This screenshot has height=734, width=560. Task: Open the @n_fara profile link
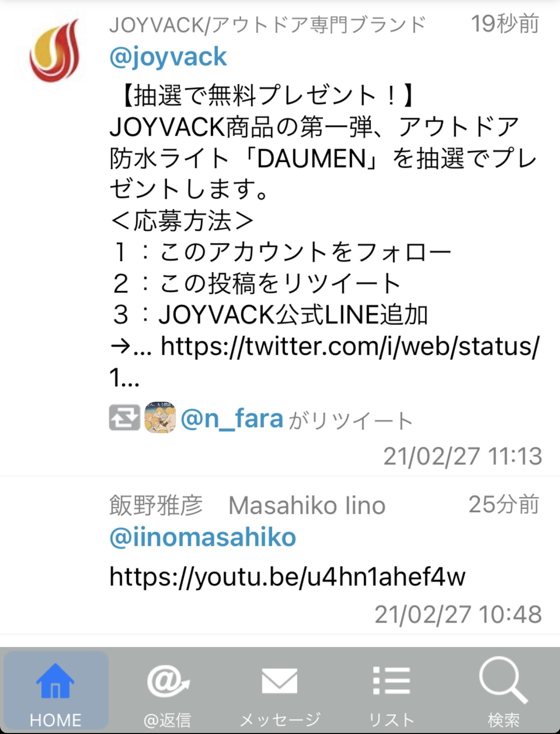click(232, 419)
